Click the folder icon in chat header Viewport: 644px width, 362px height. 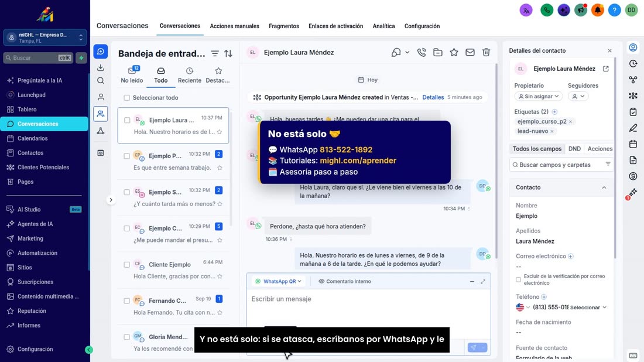[x=438, y=52]
